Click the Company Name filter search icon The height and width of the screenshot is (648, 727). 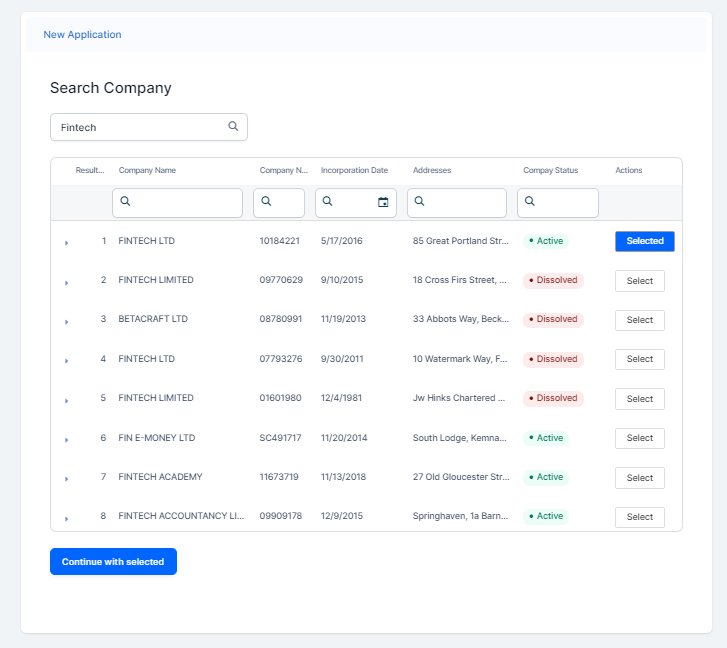click(126, 202)
